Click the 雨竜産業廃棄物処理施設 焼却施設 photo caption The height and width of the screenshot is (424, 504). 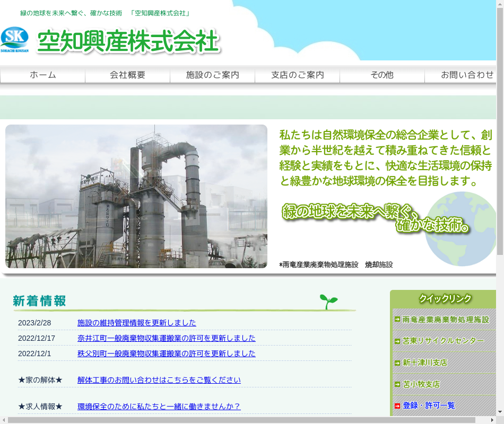coord(336,264)
